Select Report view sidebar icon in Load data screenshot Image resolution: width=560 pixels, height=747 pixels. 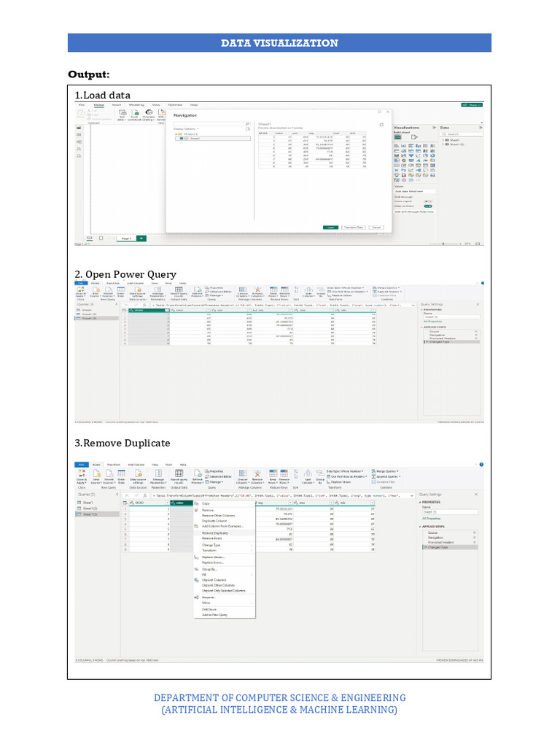[x=79, y=128]
